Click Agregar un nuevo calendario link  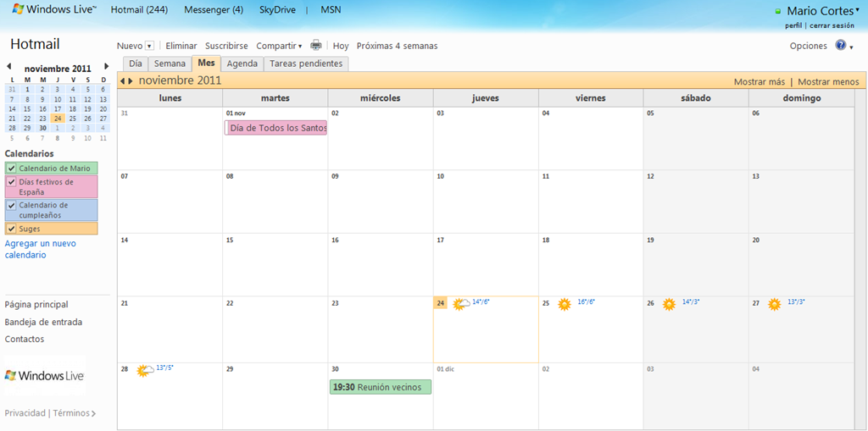(41, 249)
